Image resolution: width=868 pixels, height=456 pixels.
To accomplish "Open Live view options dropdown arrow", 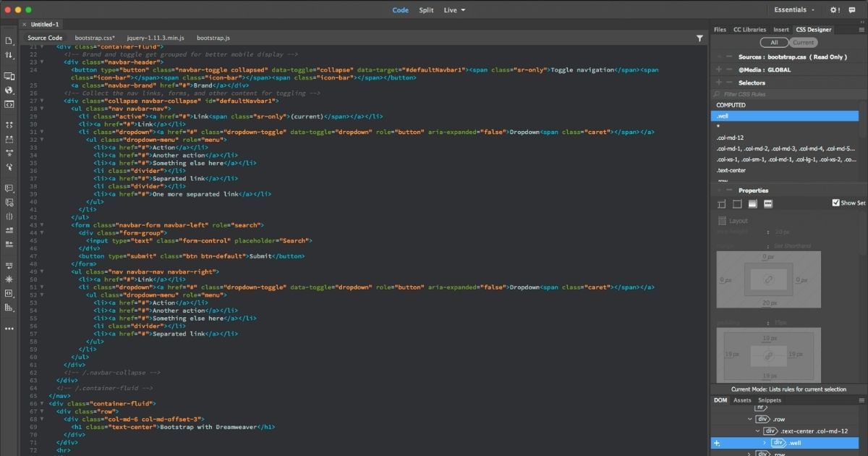I will tap(463, 10).
